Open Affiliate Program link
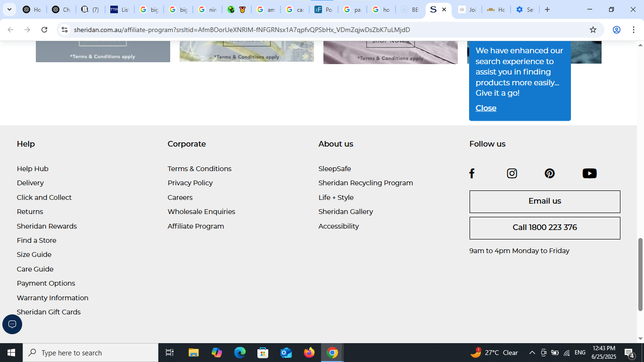Viewport: 644px width, 362px height. coord(196,226)
